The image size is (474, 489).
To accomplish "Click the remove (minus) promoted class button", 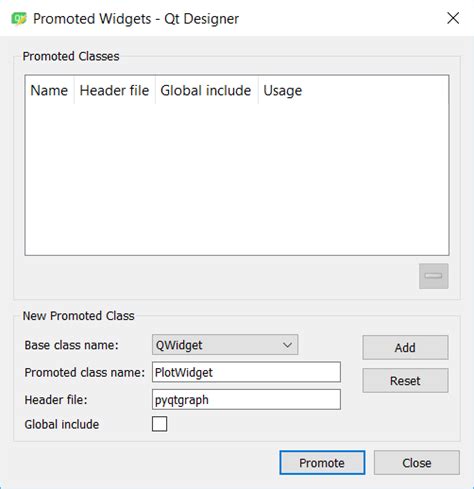I will (433, 276).
